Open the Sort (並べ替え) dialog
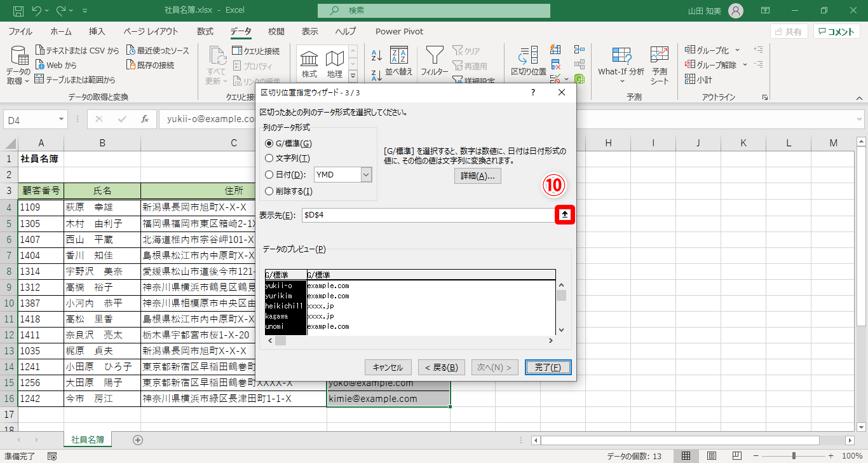 399,62
